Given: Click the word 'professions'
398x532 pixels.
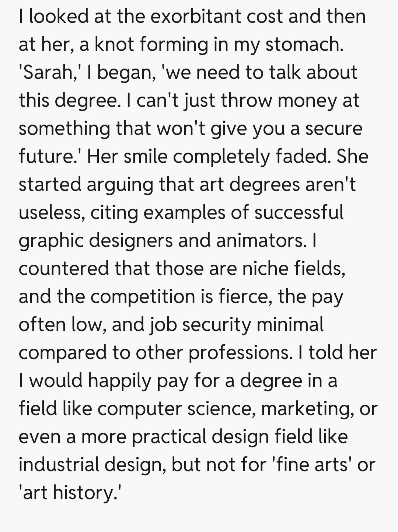Looking at the screenshot, I should point(239,352).
